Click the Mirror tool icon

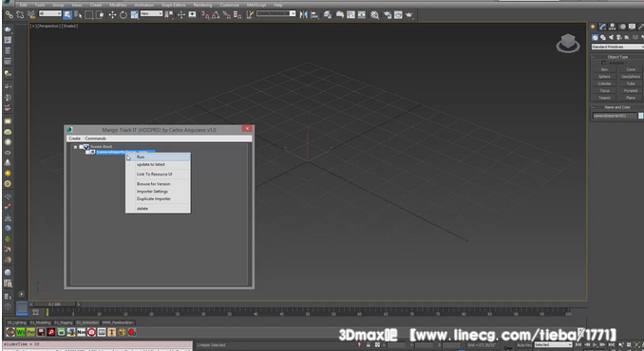click(304, 15)
